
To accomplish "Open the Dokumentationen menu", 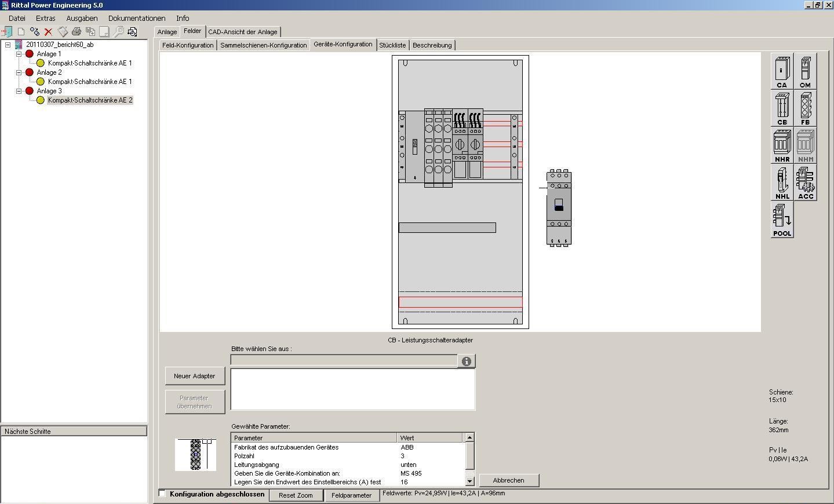I will [x=137, y=19].
